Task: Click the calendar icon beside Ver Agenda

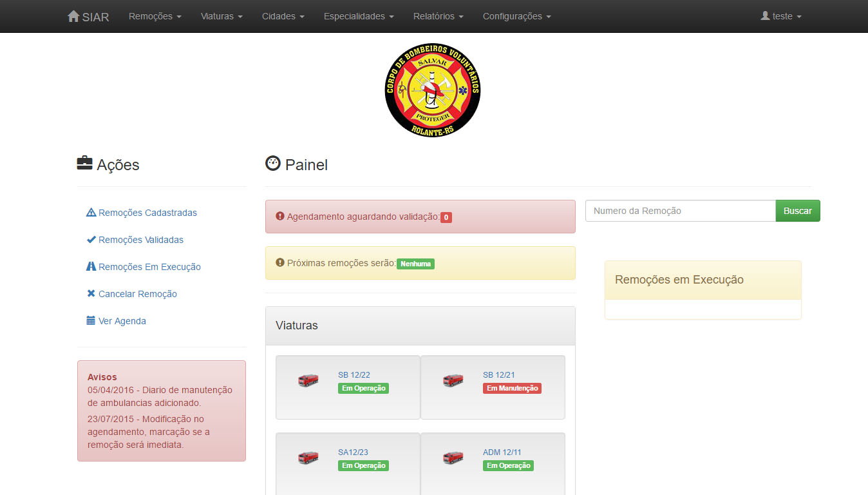Action: point(91,321)
